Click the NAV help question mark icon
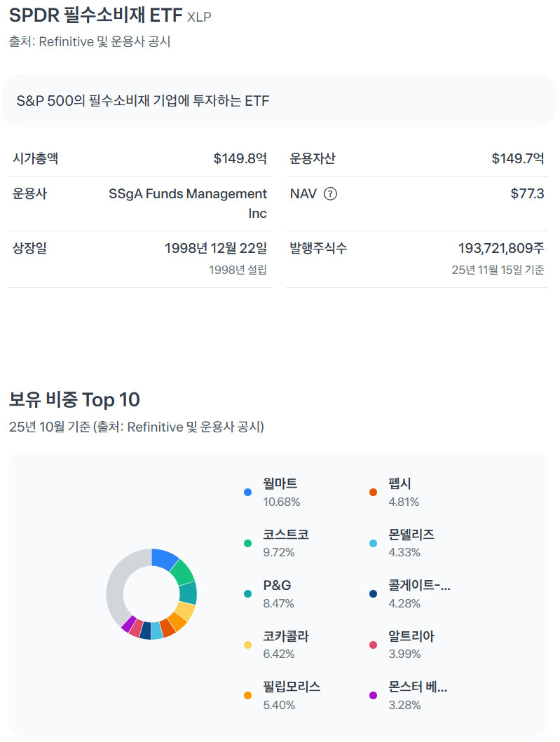 click(x=330, y=194)
